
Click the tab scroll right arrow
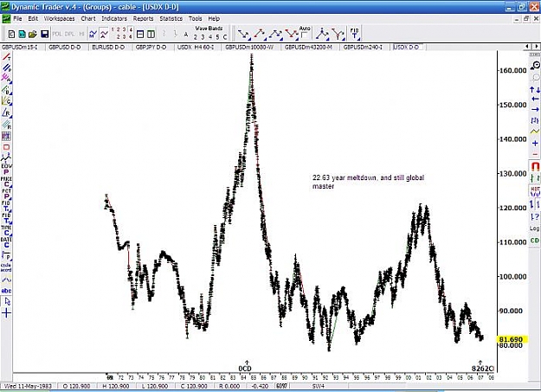click(537, 46)
